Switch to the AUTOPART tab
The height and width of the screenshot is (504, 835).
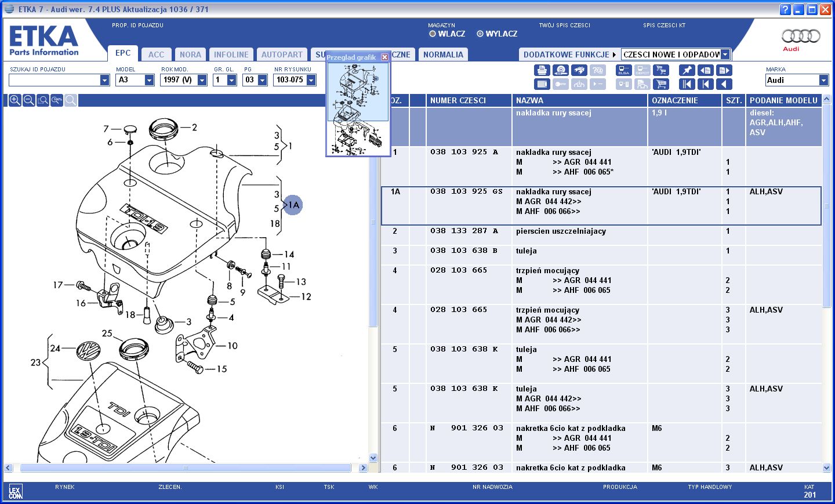(x=282, y=55)
